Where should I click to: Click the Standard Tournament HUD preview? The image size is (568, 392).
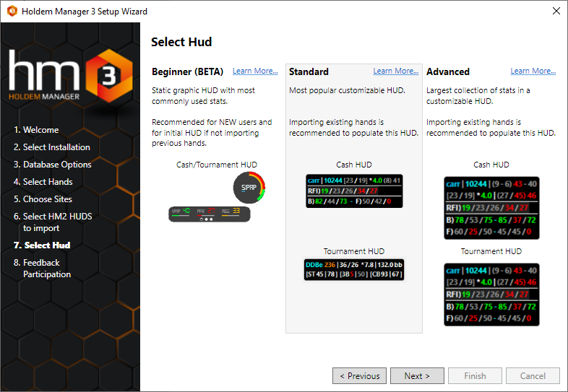pos(354,270)
